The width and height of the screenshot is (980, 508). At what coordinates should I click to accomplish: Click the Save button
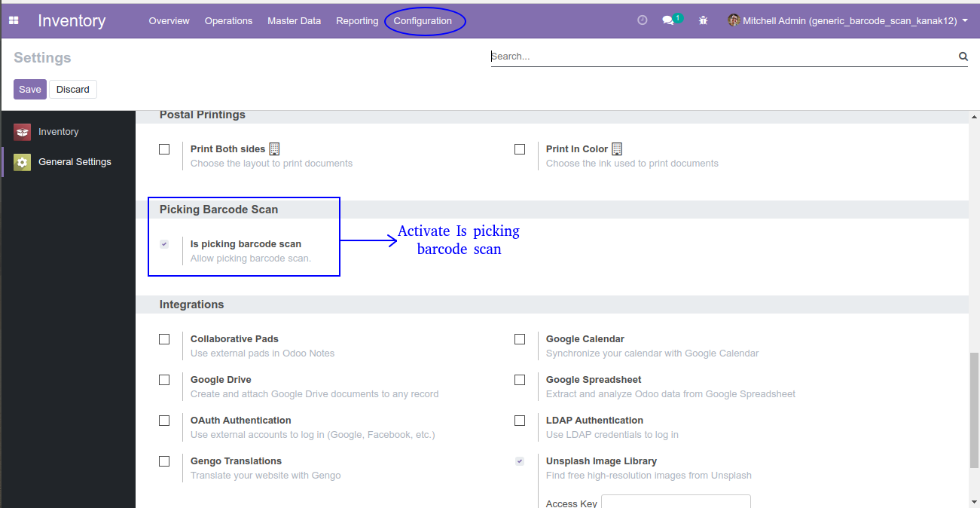click(30, 89)
